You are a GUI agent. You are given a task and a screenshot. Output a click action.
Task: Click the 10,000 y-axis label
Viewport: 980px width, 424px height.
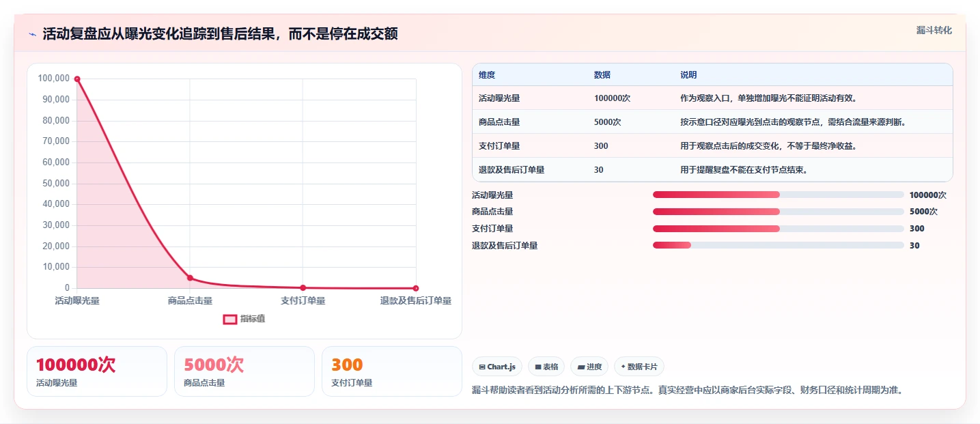click(56, 267)
